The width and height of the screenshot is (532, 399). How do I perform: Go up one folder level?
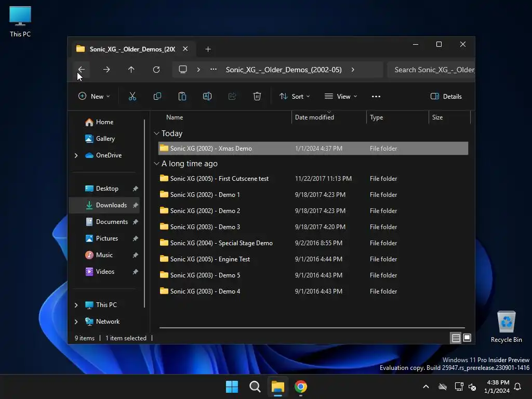click(131, 70)
